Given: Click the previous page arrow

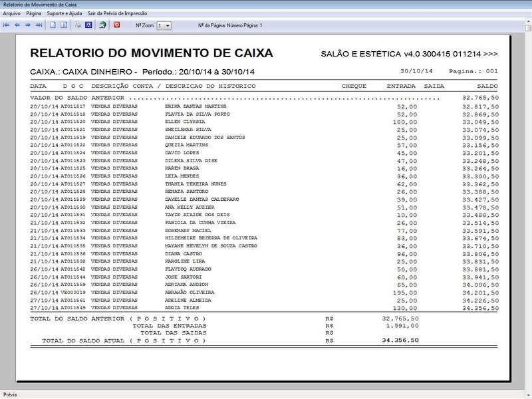Looking at the screenshot, I should coord(17,25).
